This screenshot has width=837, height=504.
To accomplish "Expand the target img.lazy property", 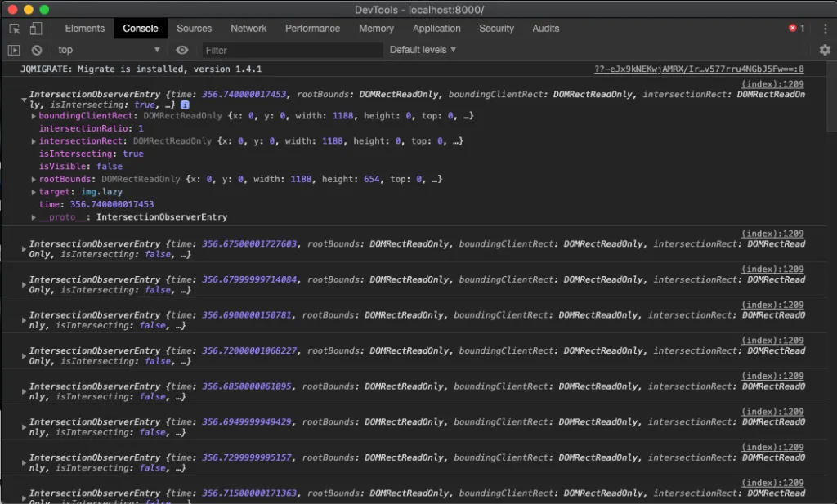I will (33, 192).
